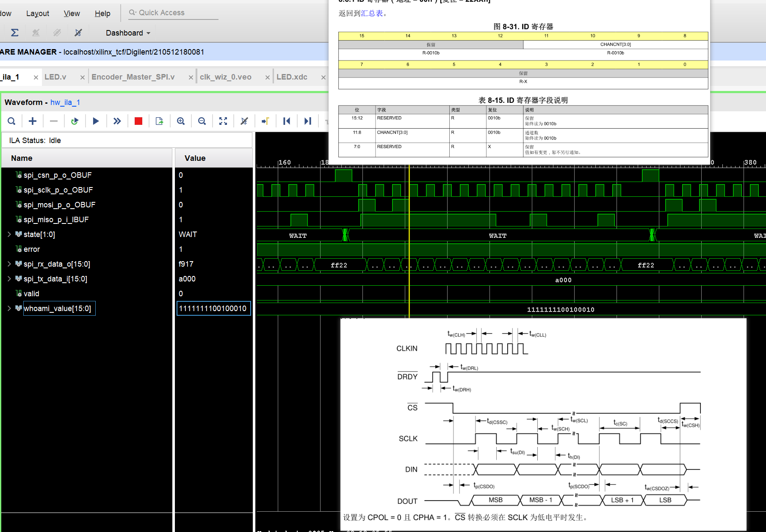Open the View menu
Image resolution: width=766 pixels, height=532 pixels.
[72, 14]
